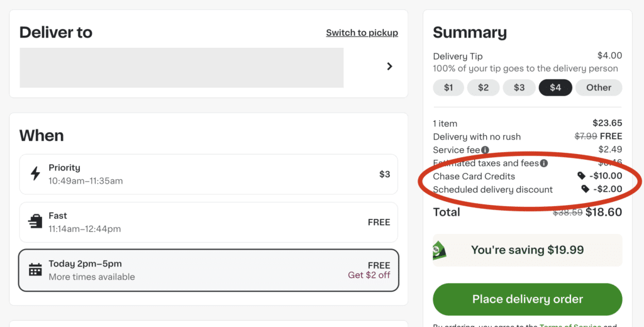644x327 pixels.
Task: Select Fast delivery 11:14am–12:44pm
Action: coord(209,222)
